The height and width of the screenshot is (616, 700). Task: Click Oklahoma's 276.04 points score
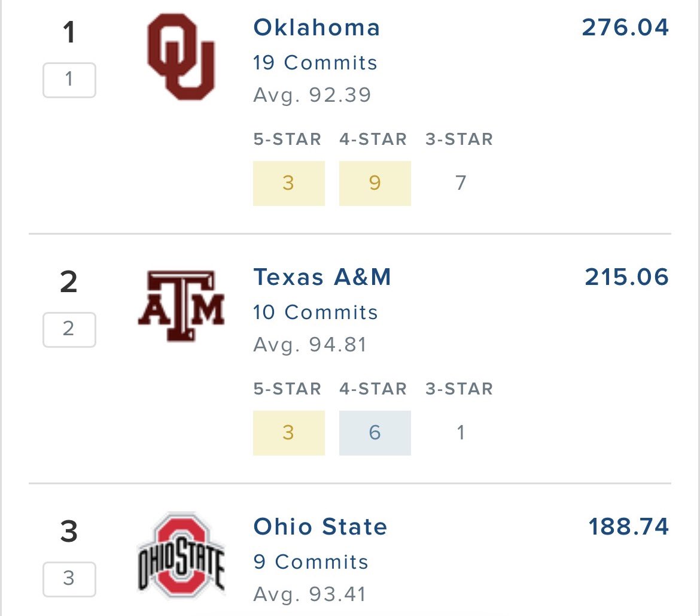tap(625, 28)
